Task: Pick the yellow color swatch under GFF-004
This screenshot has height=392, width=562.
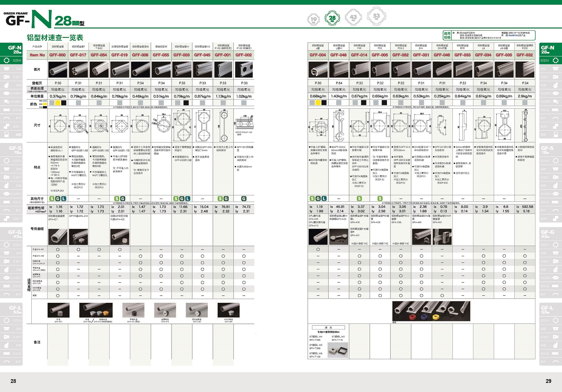Action: [x=318, y=103]
